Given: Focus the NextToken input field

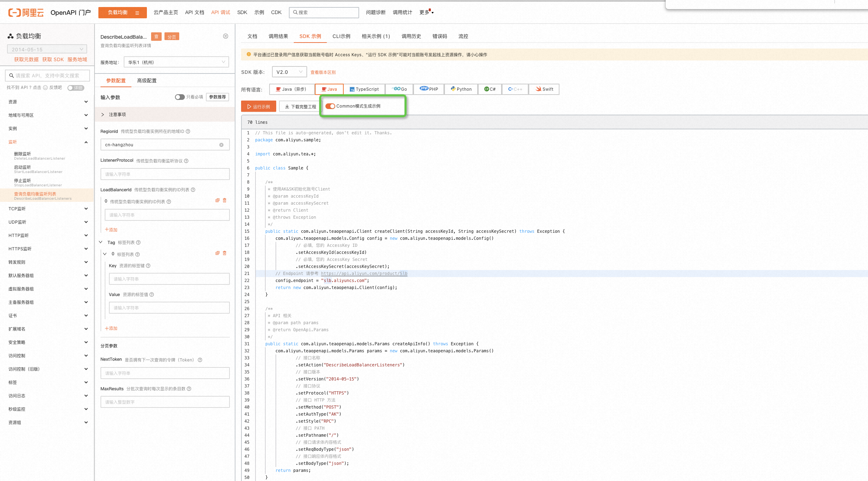Looking at the screenshot, I should (x=165, y=373).
